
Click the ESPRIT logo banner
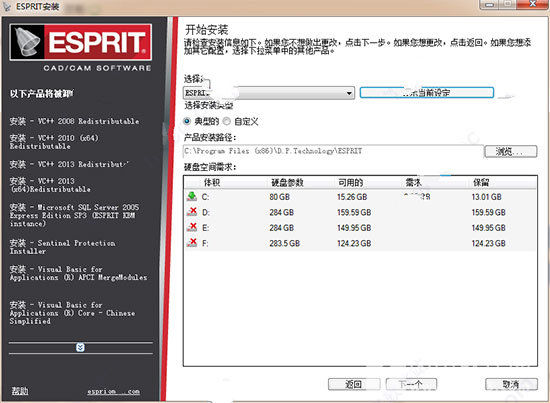pos(81,42)
